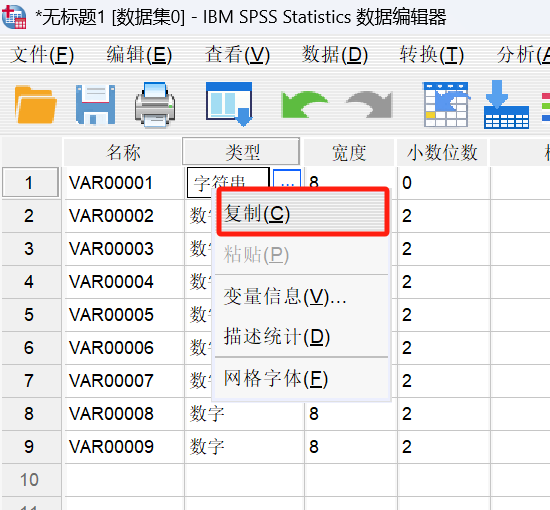Click the Open data document folder icon
This screenshot has width=550, height=510.
pyautogui.click(x=35, y=105)
